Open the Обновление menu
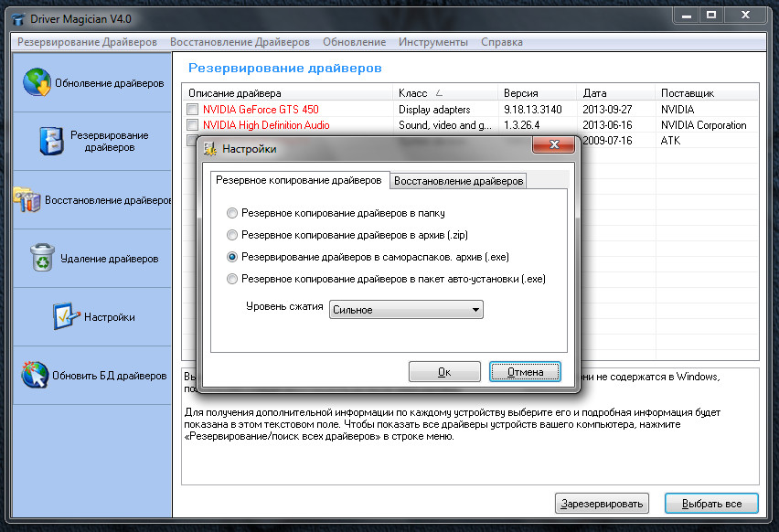779x532 pixels. 354,42
